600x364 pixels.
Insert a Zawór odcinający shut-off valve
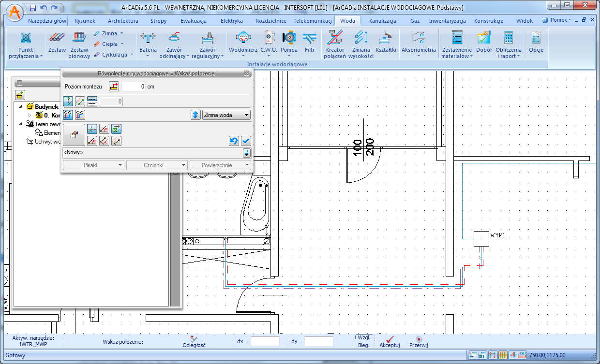[174, 44]
